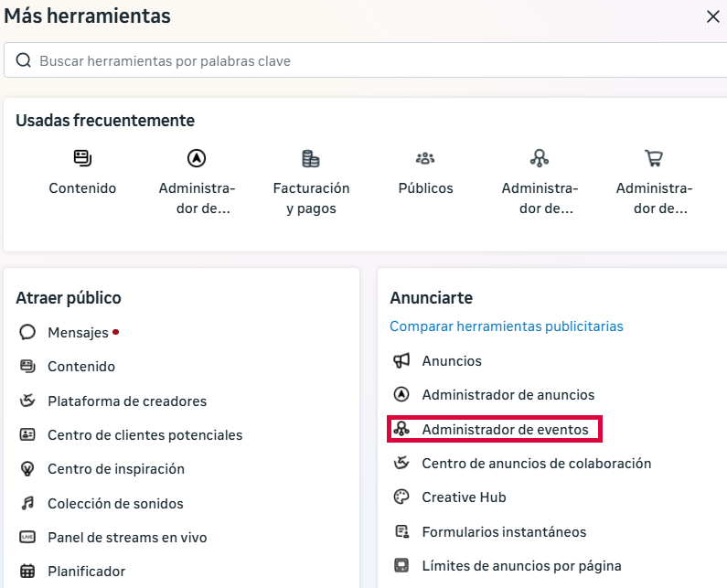The image size is (727, 588).
Task: Open the Facturación y pagos icon
Action: point(311,158)
